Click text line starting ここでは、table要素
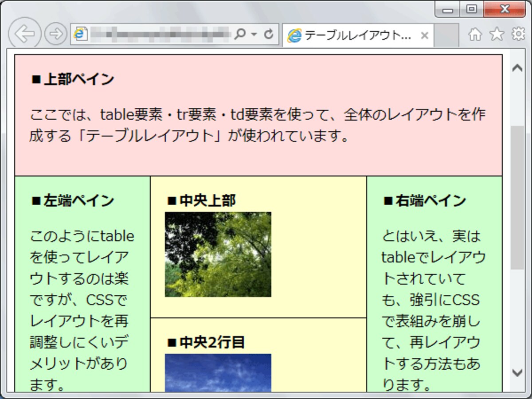 [258, 115]
